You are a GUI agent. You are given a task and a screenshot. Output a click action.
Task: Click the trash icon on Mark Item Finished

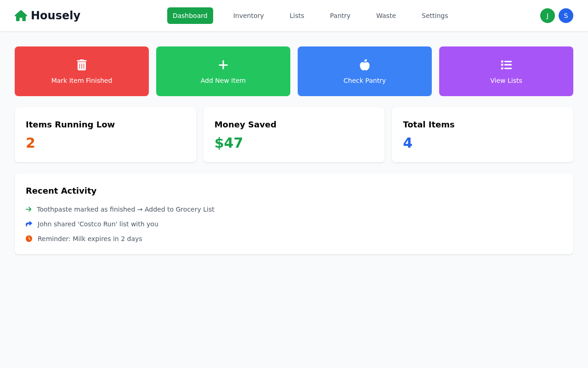(x=82, y=65)
